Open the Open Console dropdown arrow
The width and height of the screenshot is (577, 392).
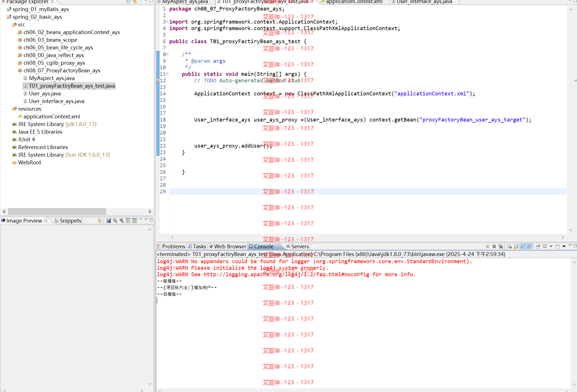coord(564,246)
